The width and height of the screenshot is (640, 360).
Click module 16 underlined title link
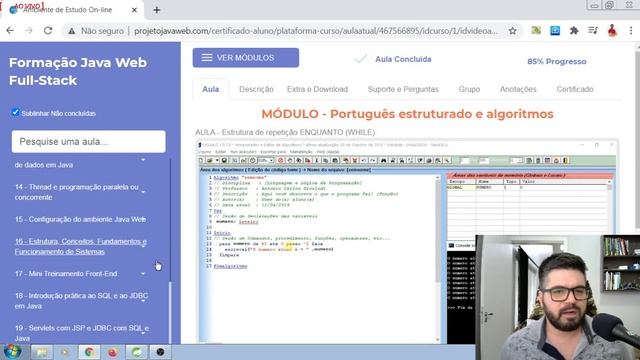click(x=80, y=247)
